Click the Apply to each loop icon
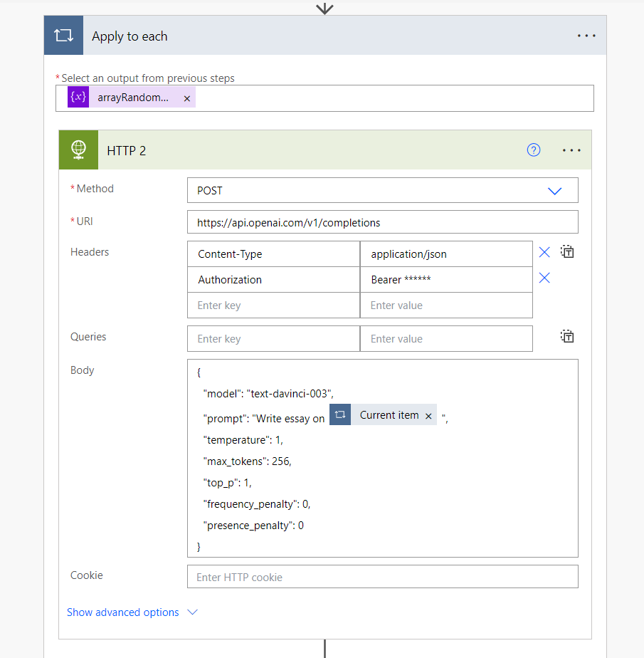This screenshot has height=658, width=644. (x=63, y=36)
